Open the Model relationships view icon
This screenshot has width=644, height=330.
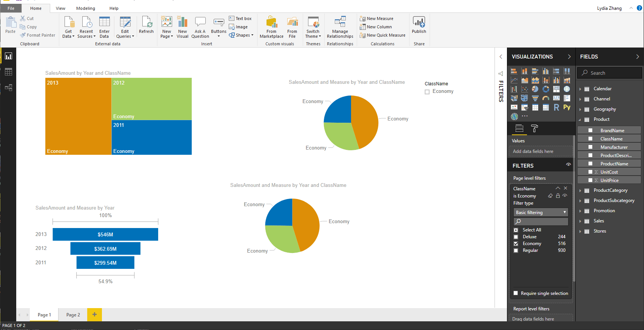click(8, 88)
